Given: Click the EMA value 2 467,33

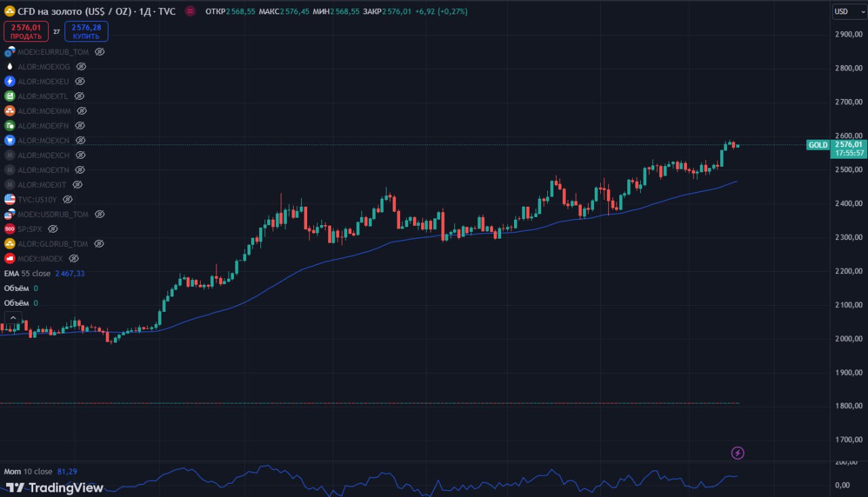Looking at the screenshot, I should (x=70, y=273).
